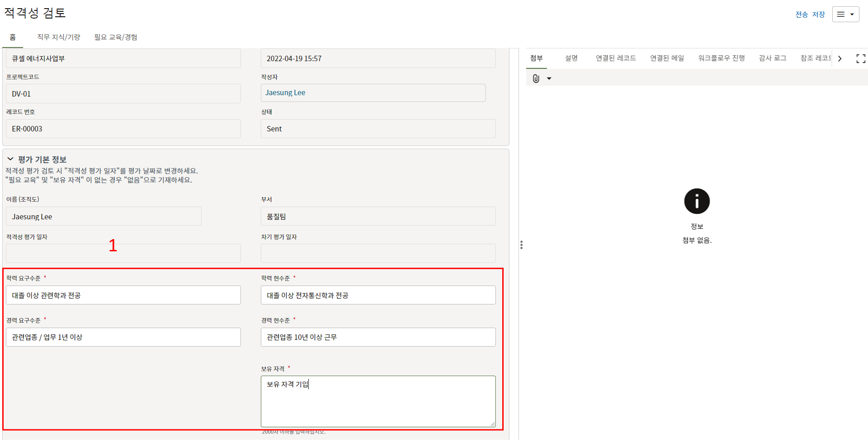Viewport: 868px width, 443px height.
Task: Click the 적격성 평가 일자 date field
Action: (123, 254)
